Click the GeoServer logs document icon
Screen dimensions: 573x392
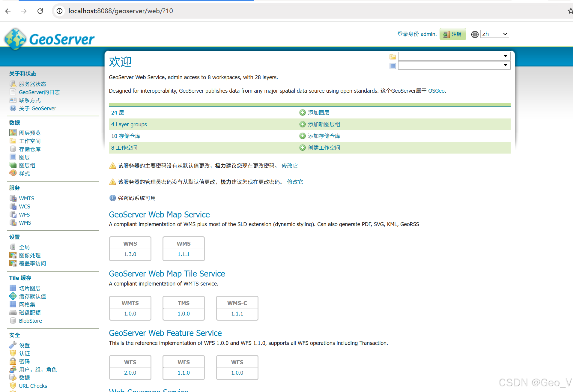(13, 92)
